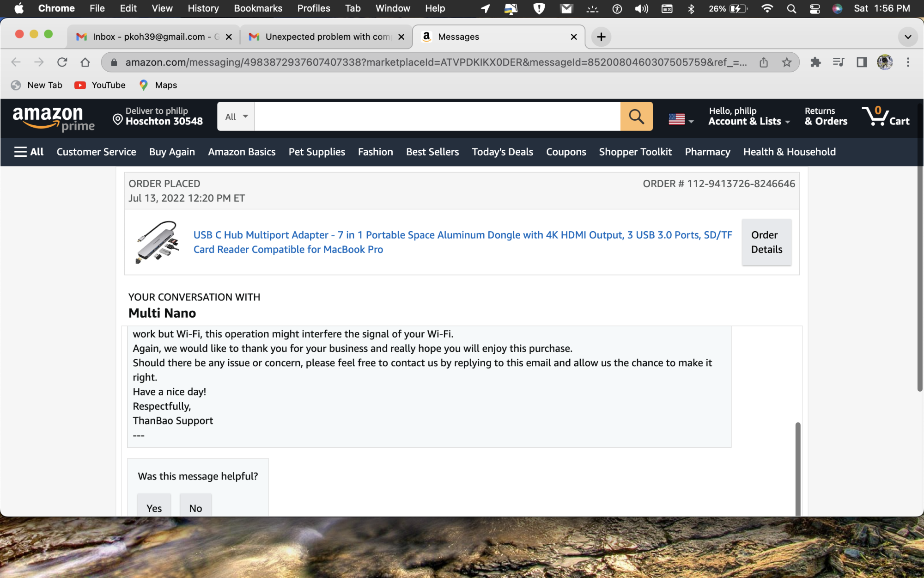Click the conversation message scrollbar
Viewport: 924px width, 578px height.
click(797, 467)
